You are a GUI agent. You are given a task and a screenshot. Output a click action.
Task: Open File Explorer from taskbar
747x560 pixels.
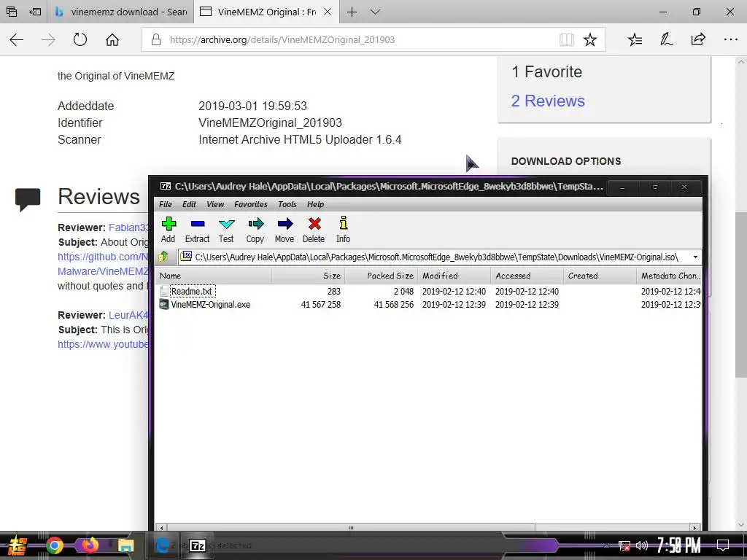tap(125, 545)
